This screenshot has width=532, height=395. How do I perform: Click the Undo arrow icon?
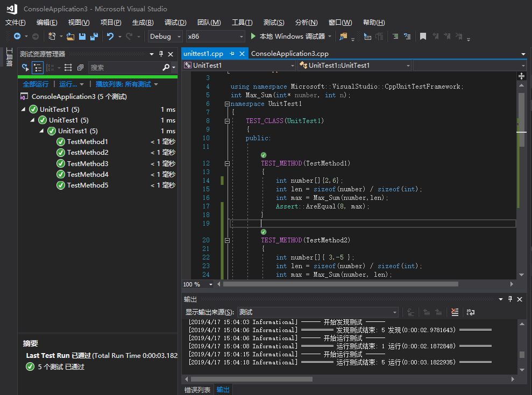110,37
